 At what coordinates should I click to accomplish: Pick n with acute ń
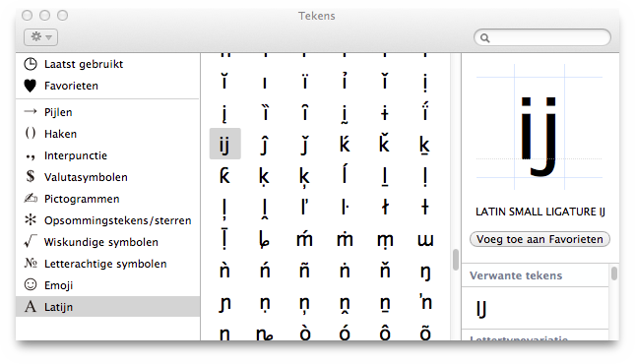pos(265,270)
